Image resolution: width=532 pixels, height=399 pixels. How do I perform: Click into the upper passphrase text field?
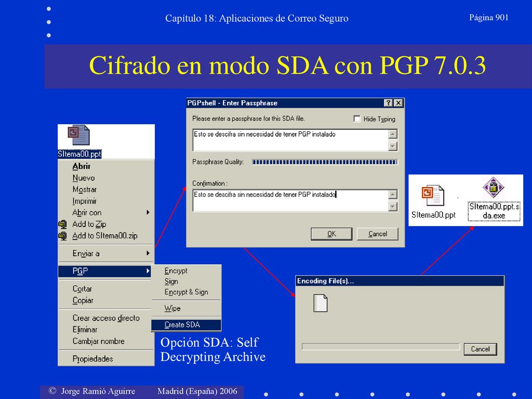coord(291,140)
